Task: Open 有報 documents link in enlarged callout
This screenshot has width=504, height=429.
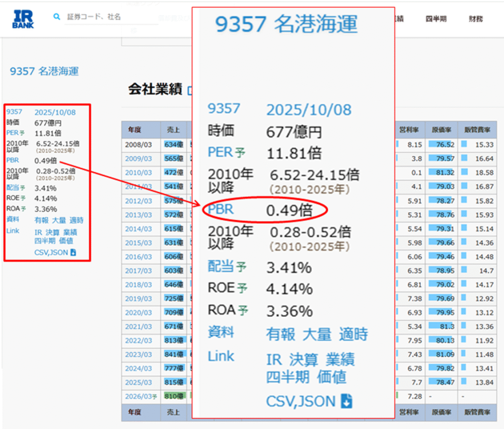Action: 281,334
